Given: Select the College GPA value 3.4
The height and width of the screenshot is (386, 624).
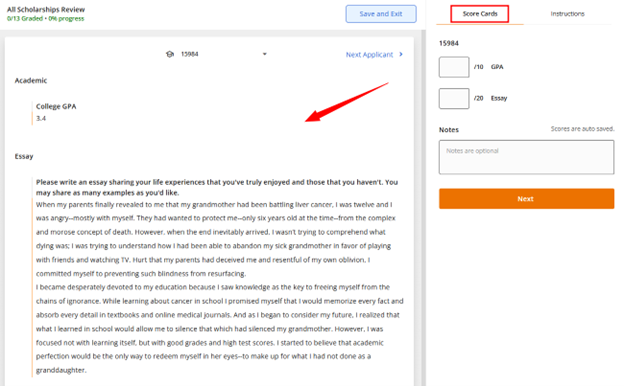Looking at the screenshot, I should tap(41, 119).
